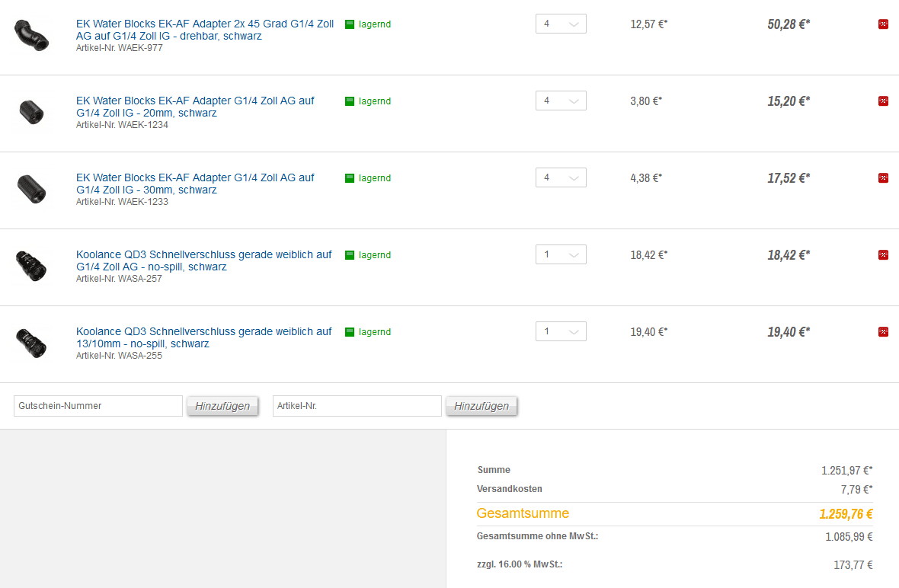
Task: Change quantity of Koolance QD3 13/10mm
Action: [x=561, y=331]
